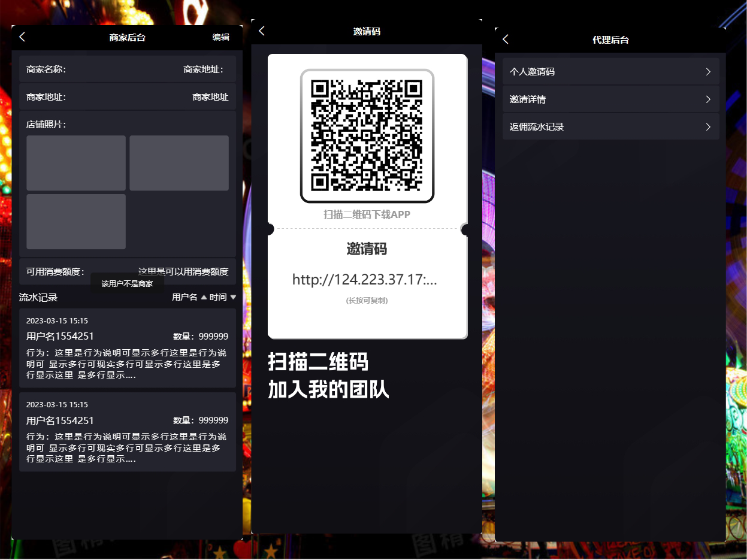
Task: Go back from the 代理后台 screen
Action: coord(506,40)
